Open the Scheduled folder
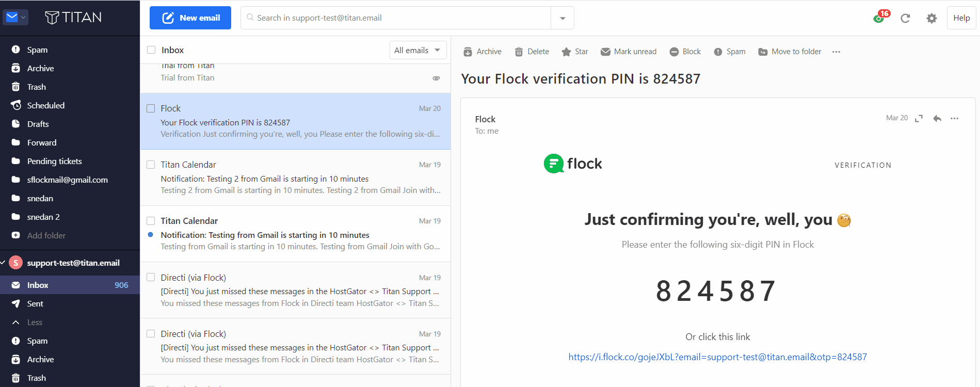The image size is (980, 387). pyautogui.click(x=45, y=105)
